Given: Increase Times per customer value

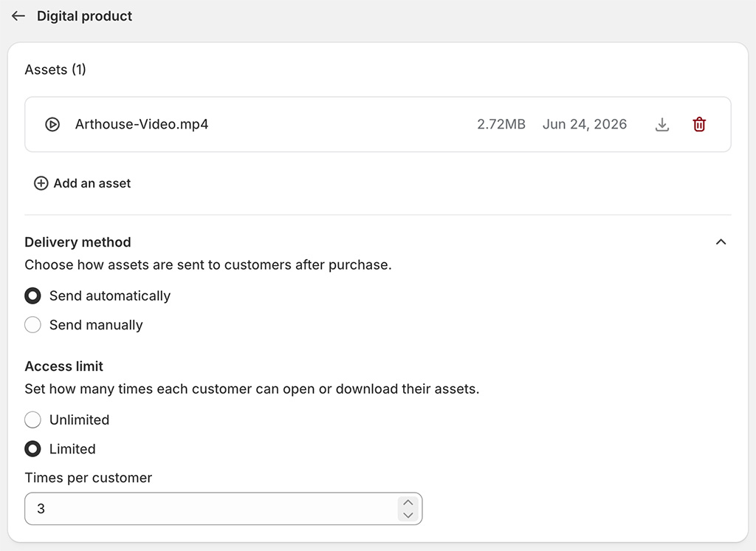Looking at the screenshot, I should pyautogui.click(x=408, y=502).
